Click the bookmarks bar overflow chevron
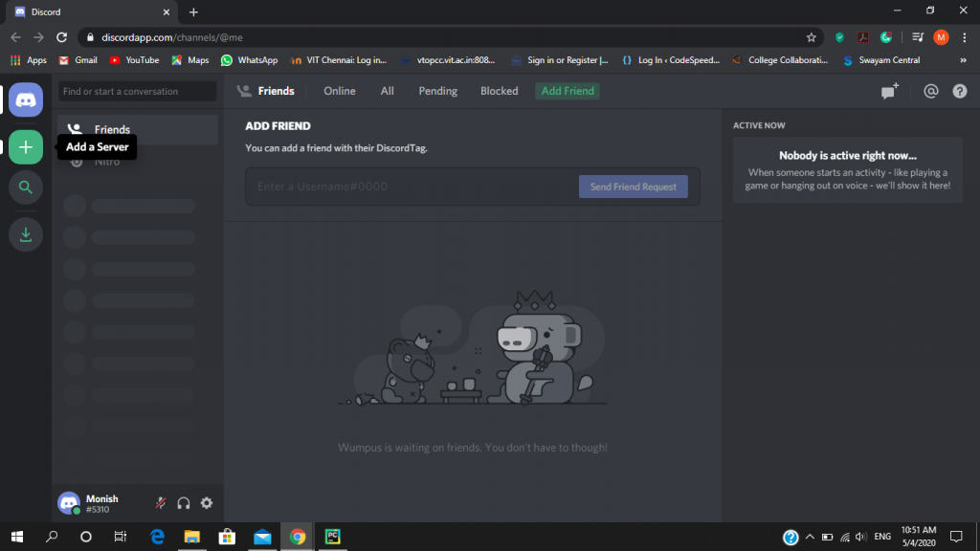Viewport: 980px width, 551px height. pyautogui.click(x=966, y=59)
